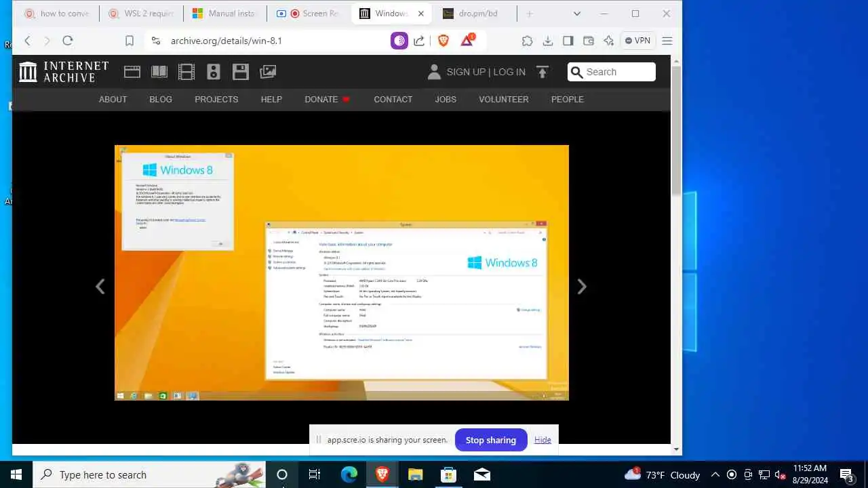
Task: Open the downloads icon
Action: coord(548,41)
